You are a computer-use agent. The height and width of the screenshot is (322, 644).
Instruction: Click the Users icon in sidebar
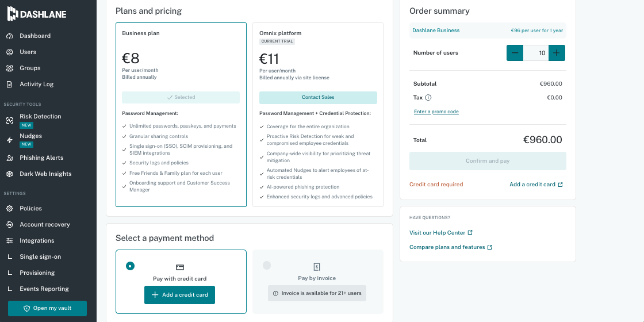(x=10, y=52)
